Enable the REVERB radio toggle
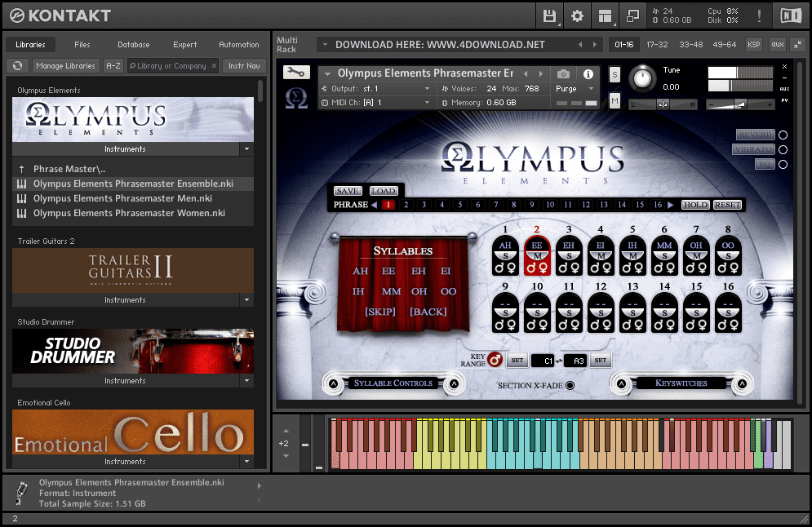 point(783,135)
